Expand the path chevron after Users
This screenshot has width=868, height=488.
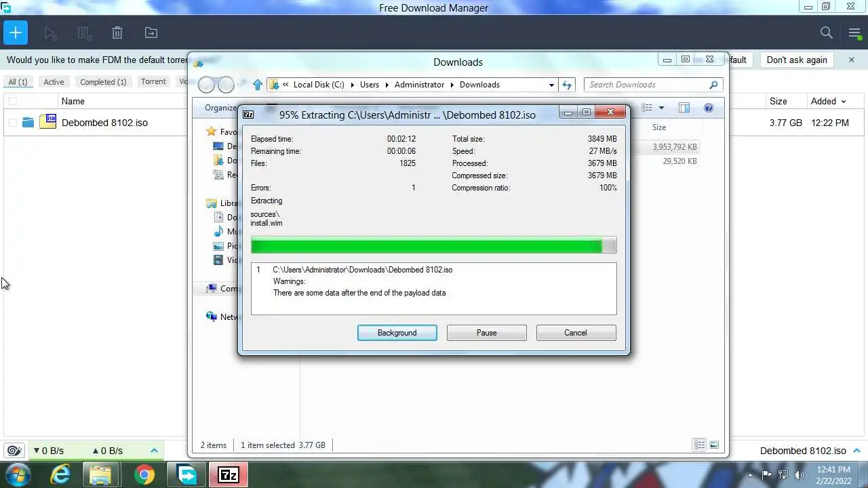tap(387, 85)
